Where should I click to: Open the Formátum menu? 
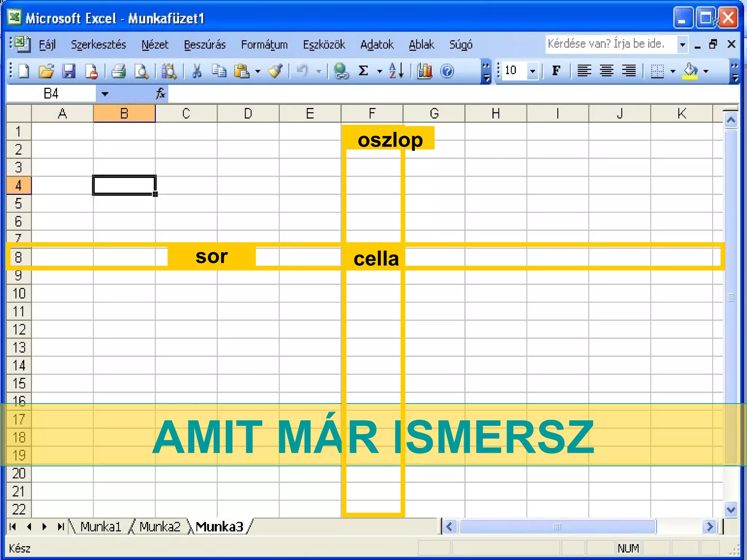(264, 45)
